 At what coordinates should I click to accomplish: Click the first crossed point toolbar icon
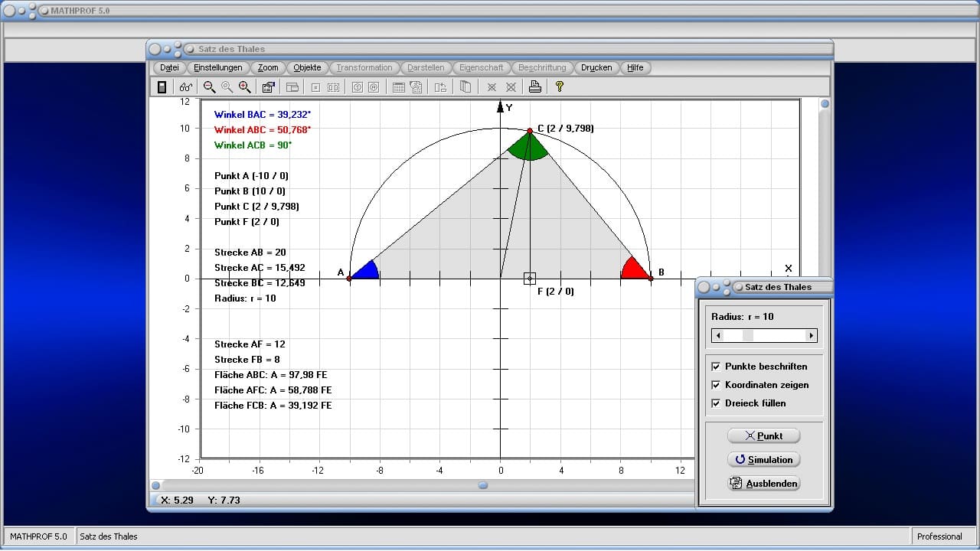click(x=492, y=87)
